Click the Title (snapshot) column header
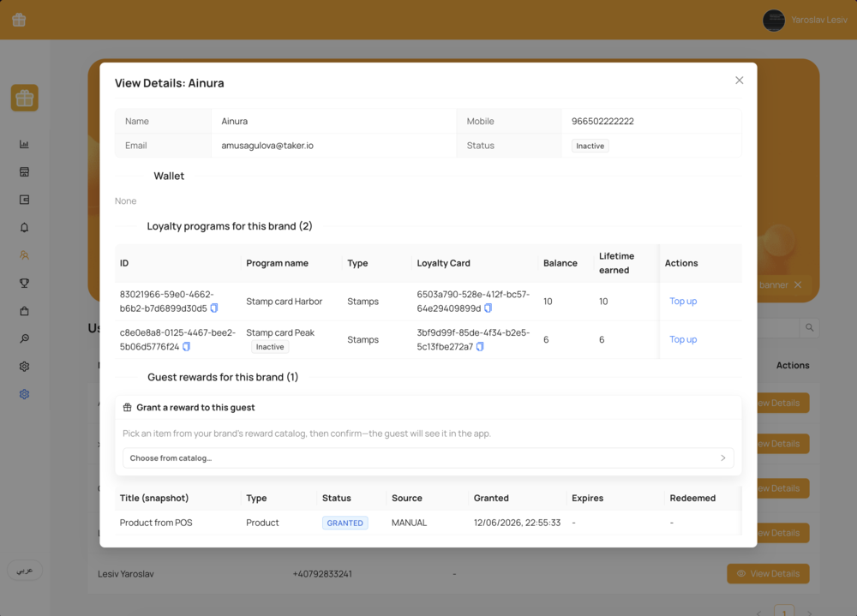The height and width of the screenshot is (616, 857). (x=154, y=498)
